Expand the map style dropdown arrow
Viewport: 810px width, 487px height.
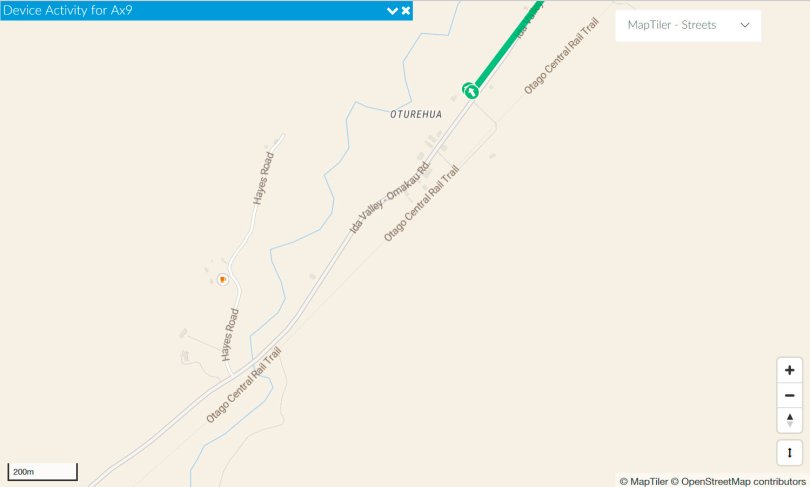click(744, 25)
